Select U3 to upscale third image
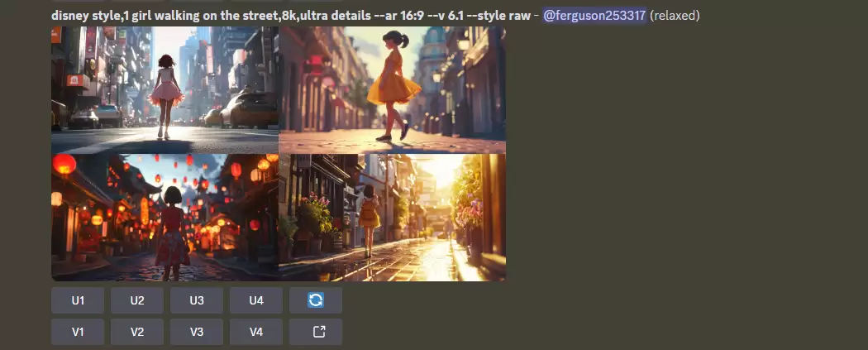 coord(197,300)
